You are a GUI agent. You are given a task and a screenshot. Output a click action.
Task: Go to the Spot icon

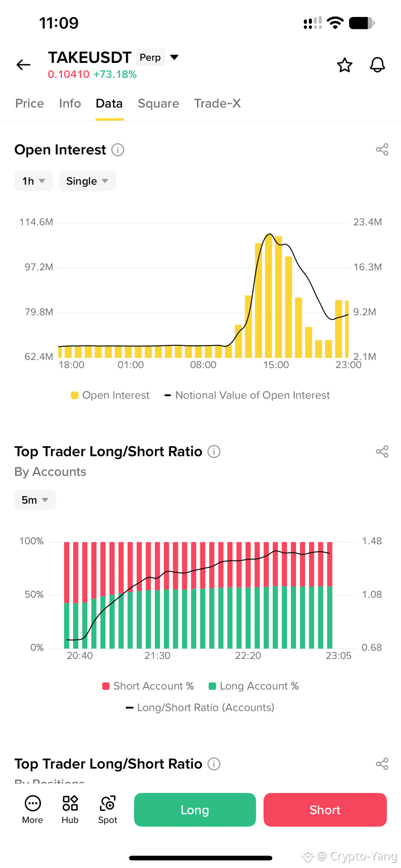point(108,809)
